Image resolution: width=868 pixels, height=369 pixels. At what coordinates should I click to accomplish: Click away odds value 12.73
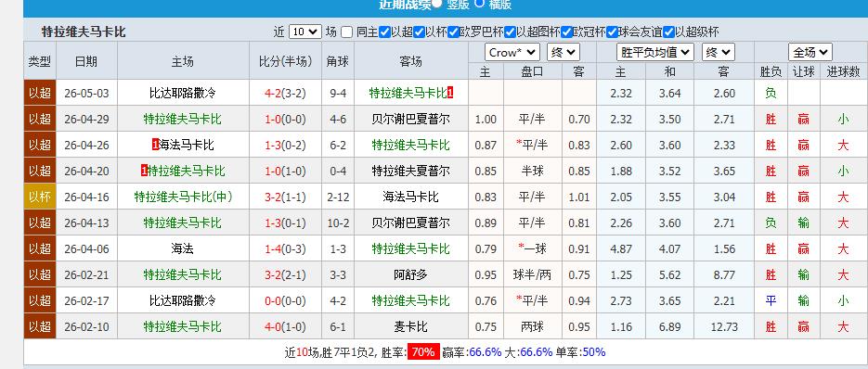tap(724, 327)
